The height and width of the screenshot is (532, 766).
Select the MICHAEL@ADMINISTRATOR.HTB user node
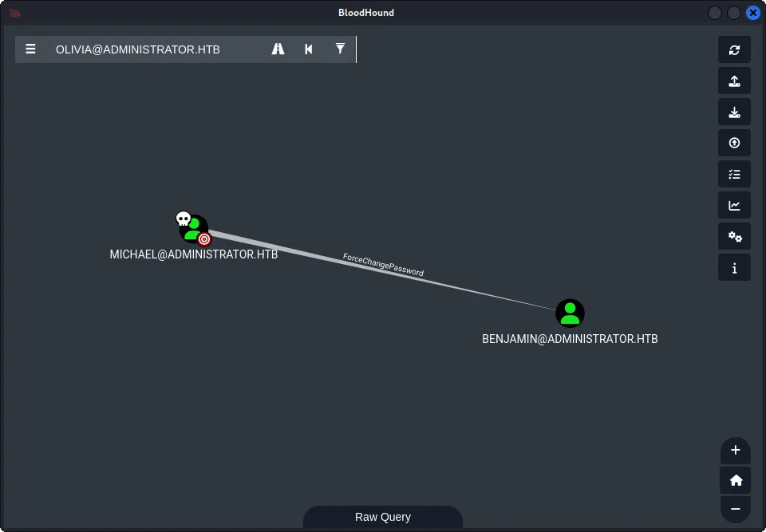[x=194, y=229]
